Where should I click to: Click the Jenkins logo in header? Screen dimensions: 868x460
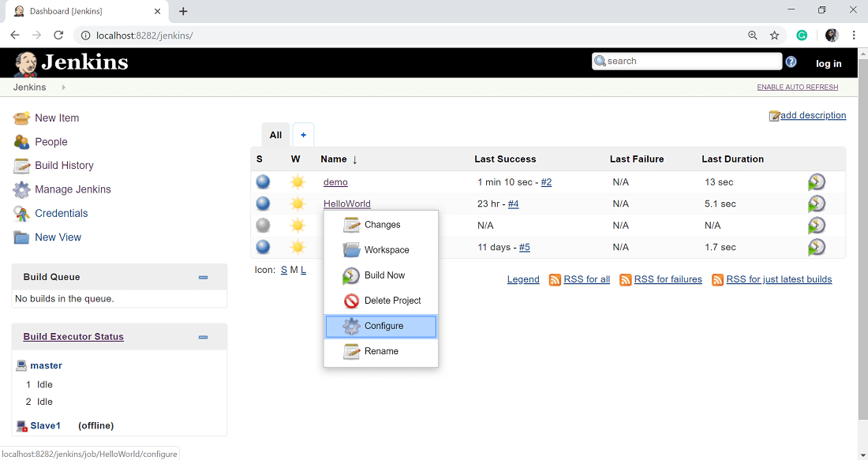pos(71,62)
